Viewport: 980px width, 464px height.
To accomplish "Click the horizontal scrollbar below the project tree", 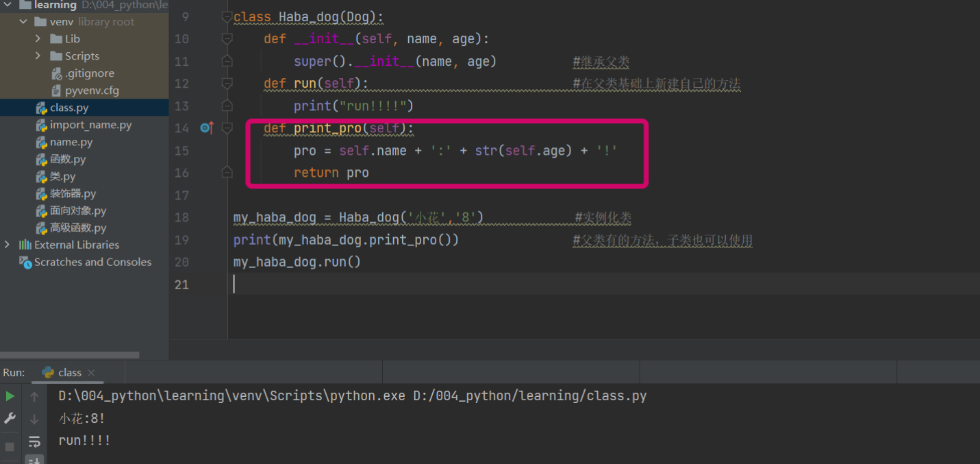I will (x=68, y=354).
